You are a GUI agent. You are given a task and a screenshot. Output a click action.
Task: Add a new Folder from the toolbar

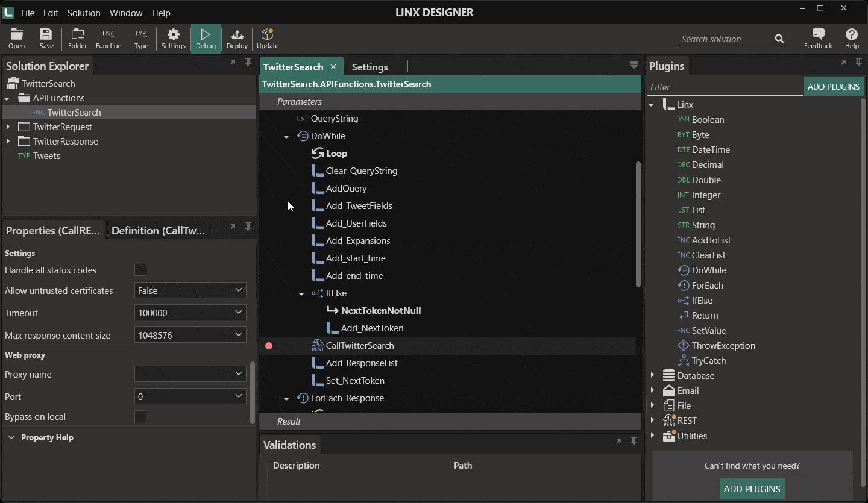coord(77,39)
